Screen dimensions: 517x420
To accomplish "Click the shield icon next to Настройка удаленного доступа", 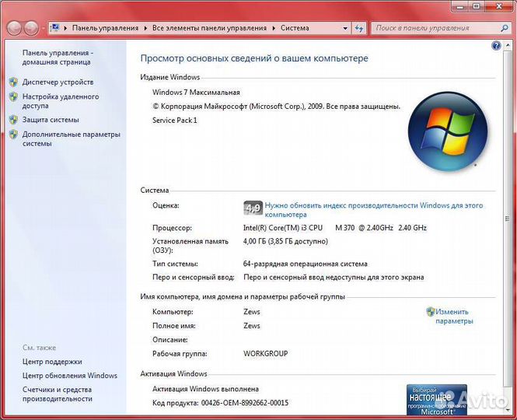I will (x=13, y=96).
